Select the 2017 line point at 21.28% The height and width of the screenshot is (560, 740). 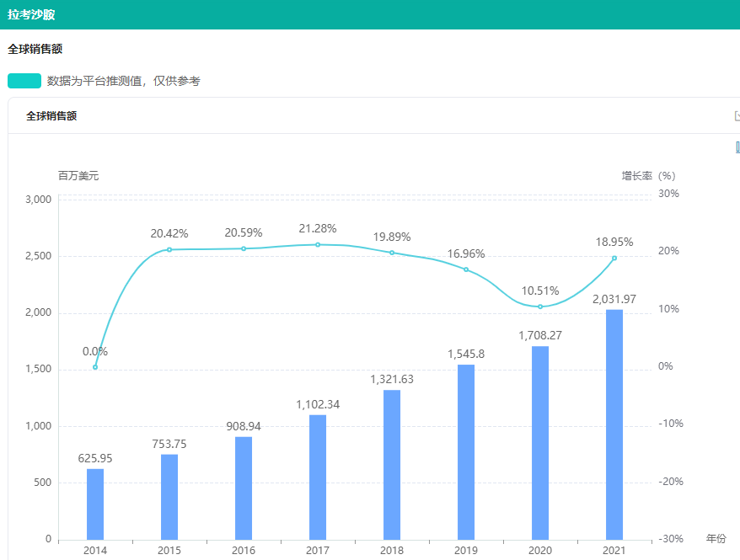tap(318, 244)
